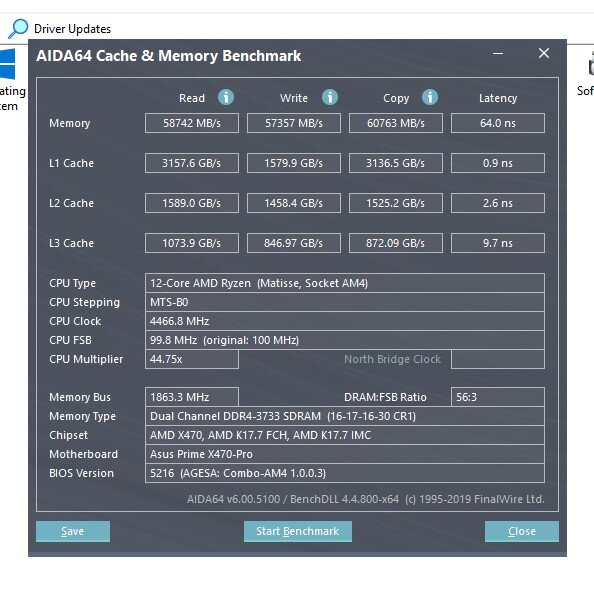Save the benchmark results
This screenshot has width=594, height=590.
click(x=73, y=531)
